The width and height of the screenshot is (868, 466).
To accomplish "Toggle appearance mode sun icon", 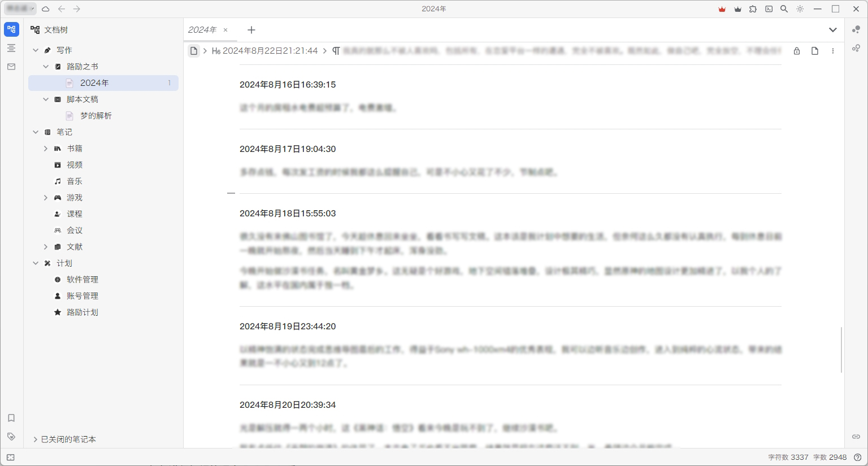I will pos(800,9).
